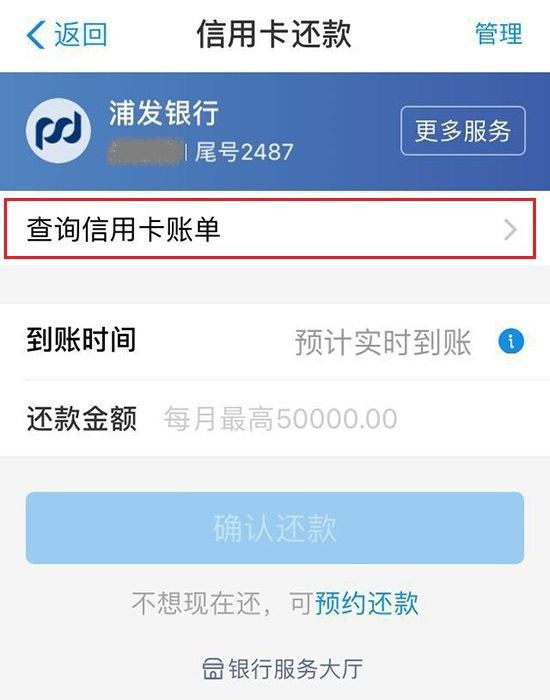Tap the 信用卡还款 page title

(274, 34)
